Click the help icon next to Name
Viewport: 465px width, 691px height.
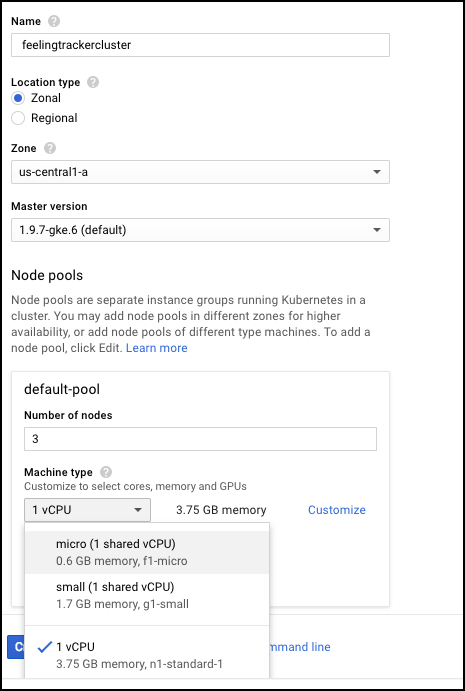tap(54, 21)
